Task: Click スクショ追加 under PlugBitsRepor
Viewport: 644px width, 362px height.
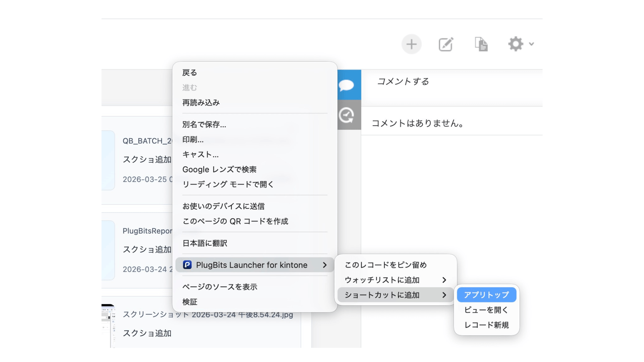Action: point(147,249)
